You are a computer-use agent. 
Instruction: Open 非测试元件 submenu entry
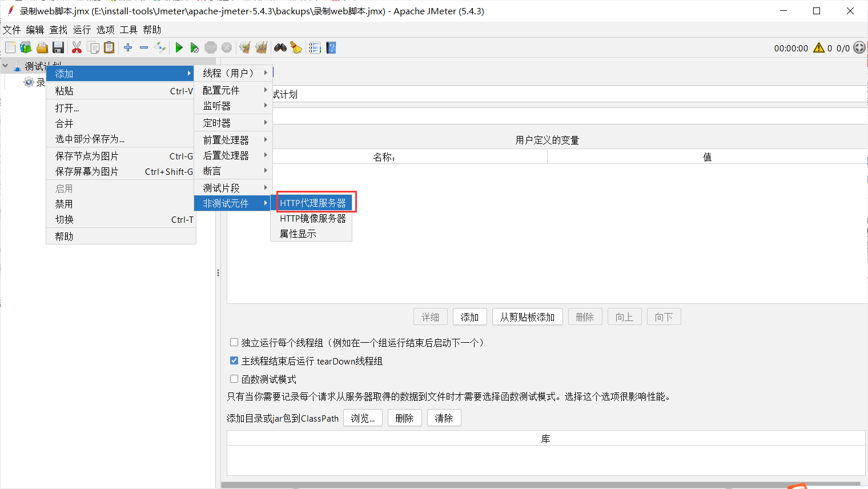coord(233,203)
